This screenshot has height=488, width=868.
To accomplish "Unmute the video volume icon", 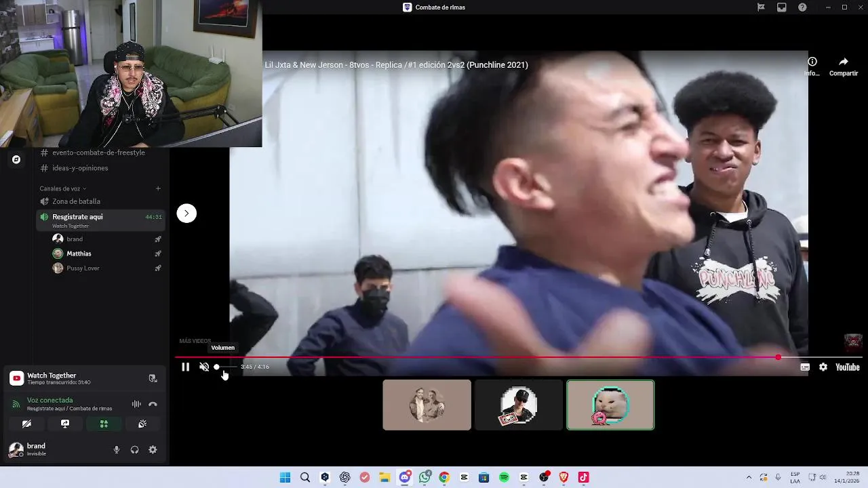I will click(x=204, y=367).
